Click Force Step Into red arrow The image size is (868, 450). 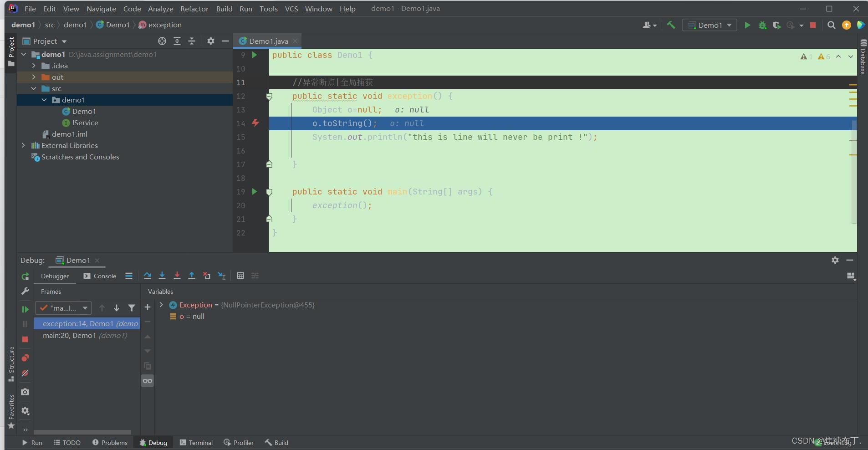[x=177, y=276]
